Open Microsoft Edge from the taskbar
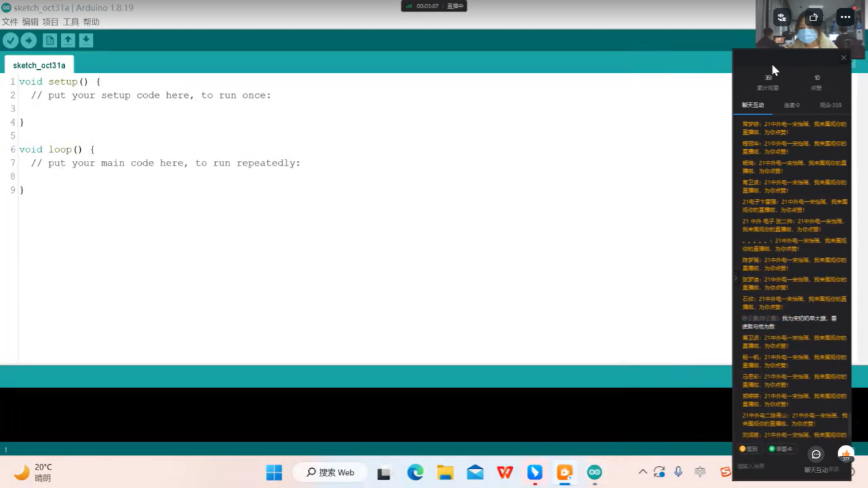 point(415,472)
